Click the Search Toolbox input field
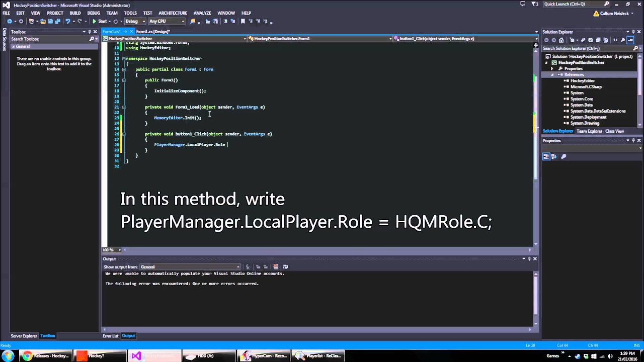The height and width of the screenshot is (362, 644). point(49,39)
